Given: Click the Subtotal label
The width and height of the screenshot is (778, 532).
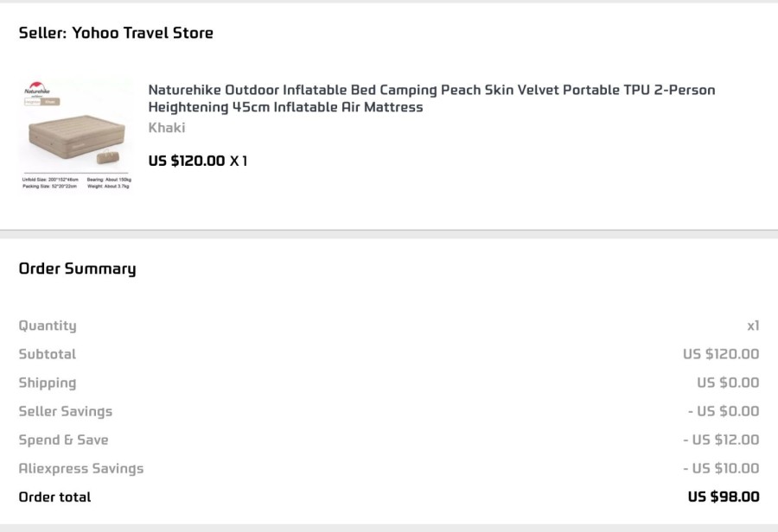Looking at the screenshot, I should coord(48,354).
